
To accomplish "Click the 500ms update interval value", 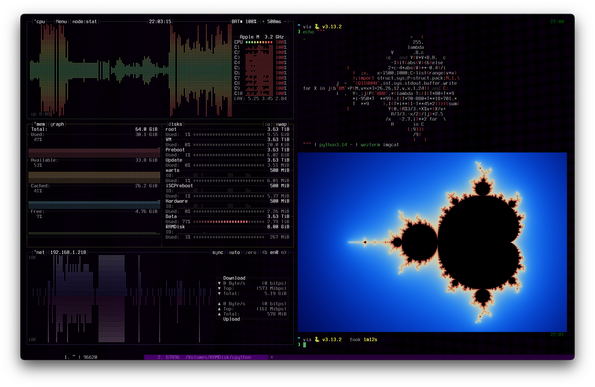I will [274, 22].
